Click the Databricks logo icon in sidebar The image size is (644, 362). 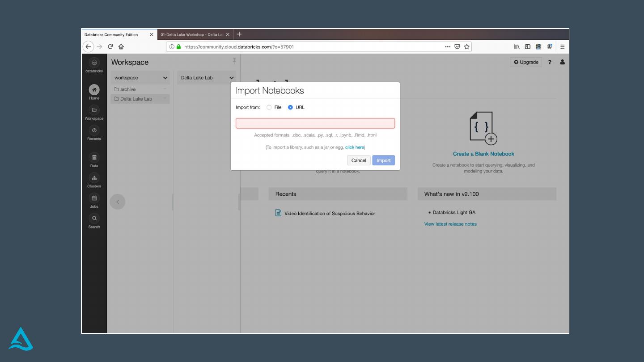94,63
